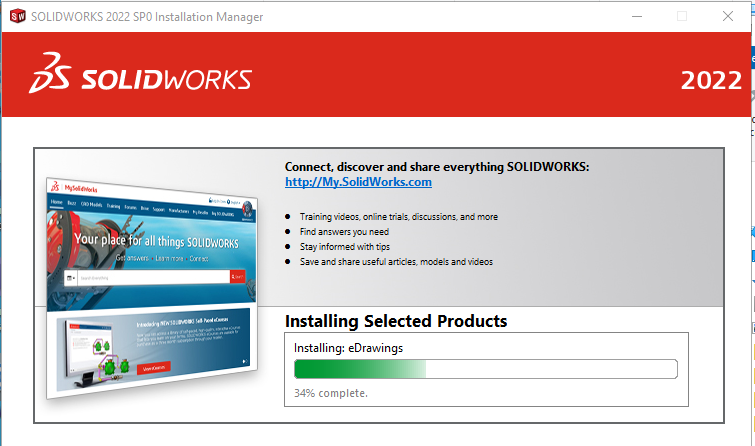
Task: Click the SOLIDWORKS app icon in title bar
Action: (18, 16)
